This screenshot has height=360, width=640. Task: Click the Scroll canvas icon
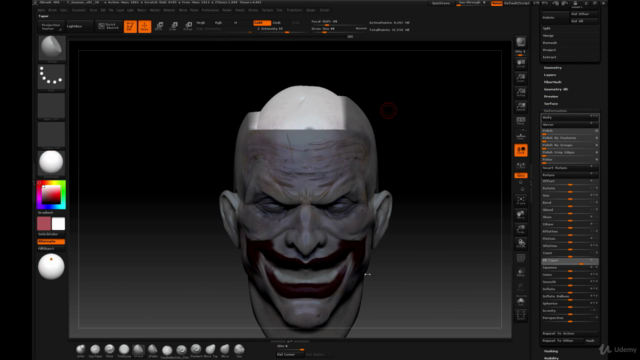coord(521,63)
